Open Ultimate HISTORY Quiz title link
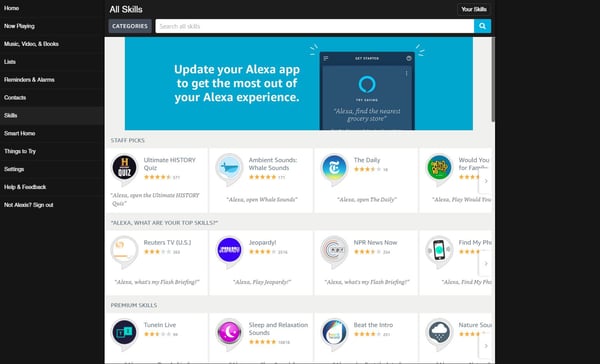 pyautogui.click(x=170, y=164)
